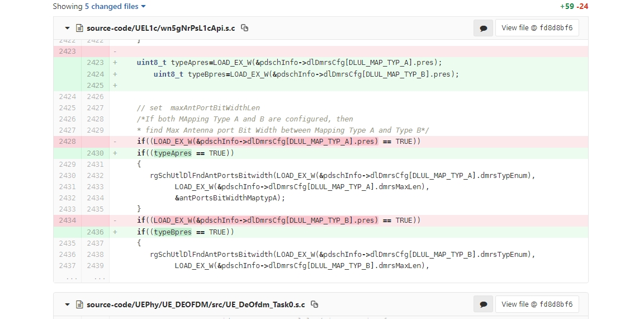Open source-code/UEL1c/wn5gNrPsL1cApi.s.c file link
644x319 pixels.
(160, 29)
